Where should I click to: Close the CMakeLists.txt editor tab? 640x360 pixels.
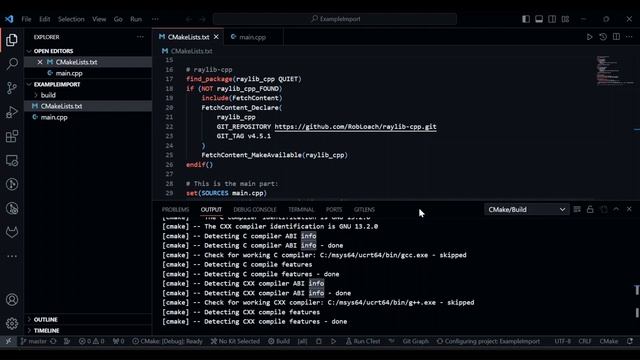point(216,37)
